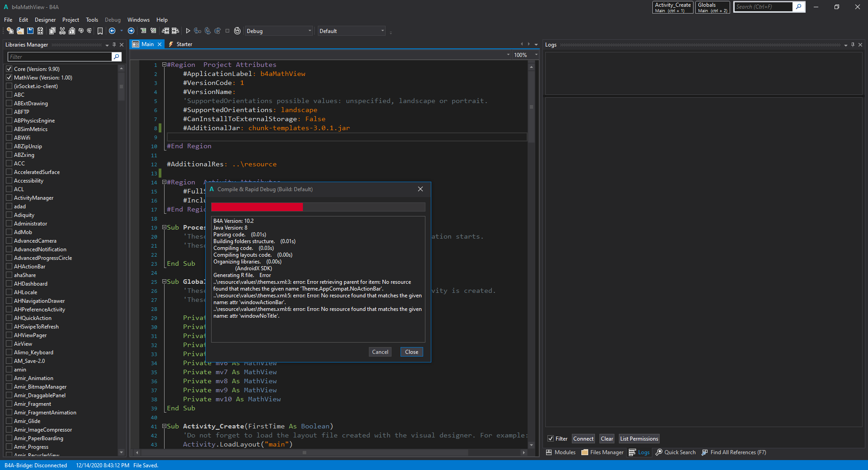Viewport: 868px width, 470px height.
Task: Open the Logs panel options arrow
Action: click(845, 45)
